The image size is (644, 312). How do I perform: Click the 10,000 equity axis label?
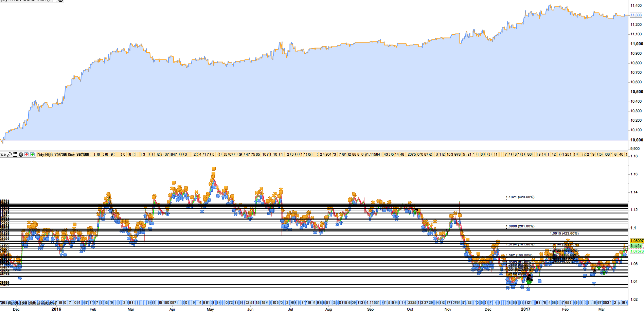point(637,140)
